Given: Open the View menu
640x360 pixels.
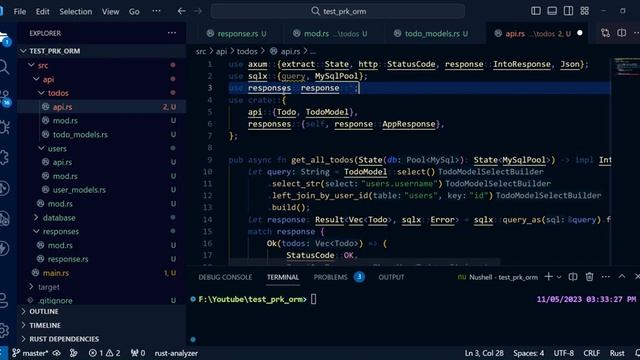Looking at the screenshot, I should [110, 11].
